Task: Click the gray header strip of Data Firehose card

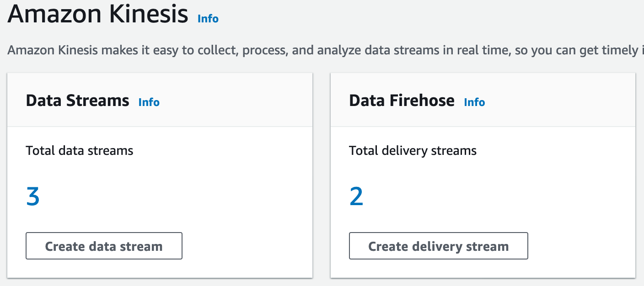Action: [x=563, y=101]
